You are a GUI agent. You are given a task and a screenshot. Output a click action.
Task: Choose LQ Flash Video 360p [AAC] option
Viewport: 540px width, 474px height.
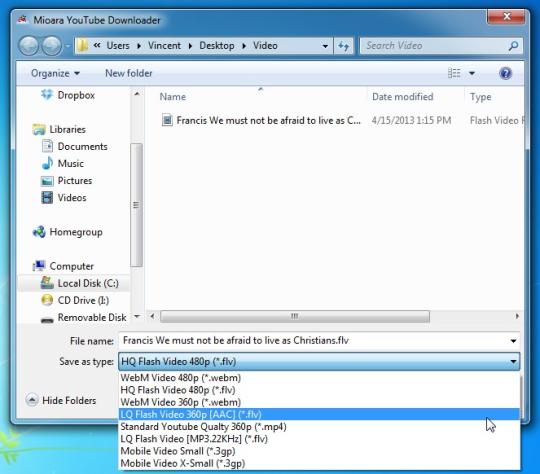(319, 414)
